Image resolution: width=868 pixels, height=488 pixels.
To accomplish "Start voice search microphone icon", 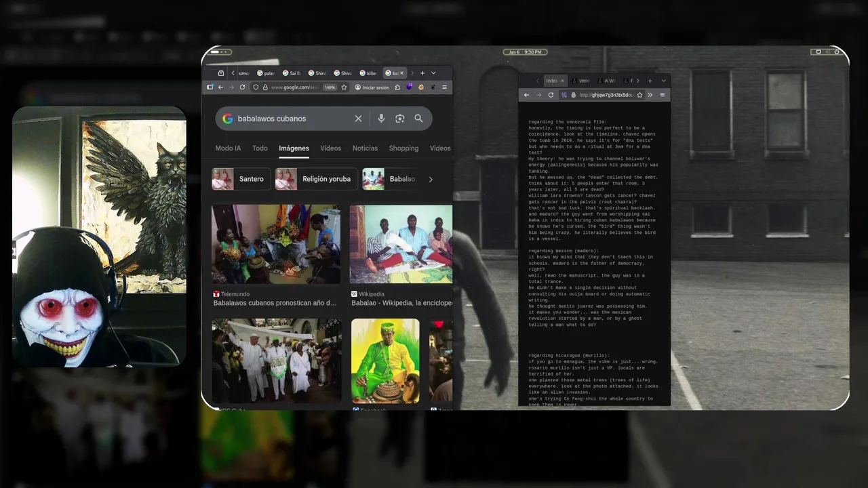I will (381, 119).
